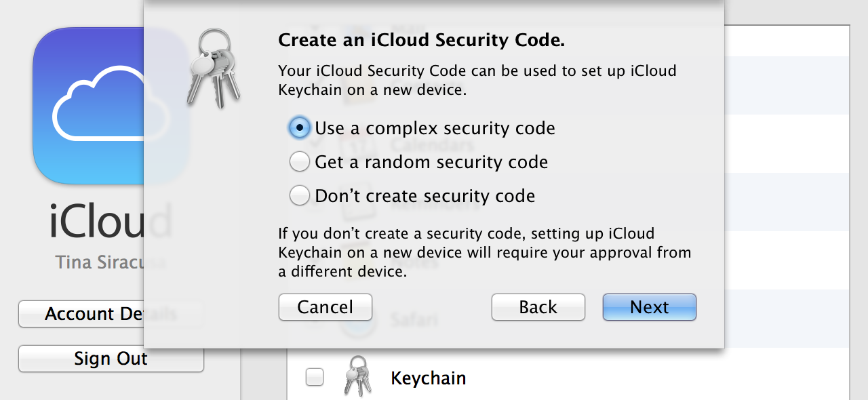
Task: Click the iCloud title under the logo
Action: pos(111,222)
